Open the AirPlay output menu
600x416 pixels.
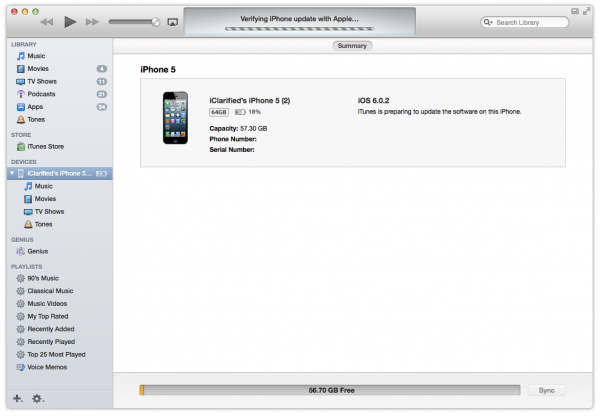[172, 22]
